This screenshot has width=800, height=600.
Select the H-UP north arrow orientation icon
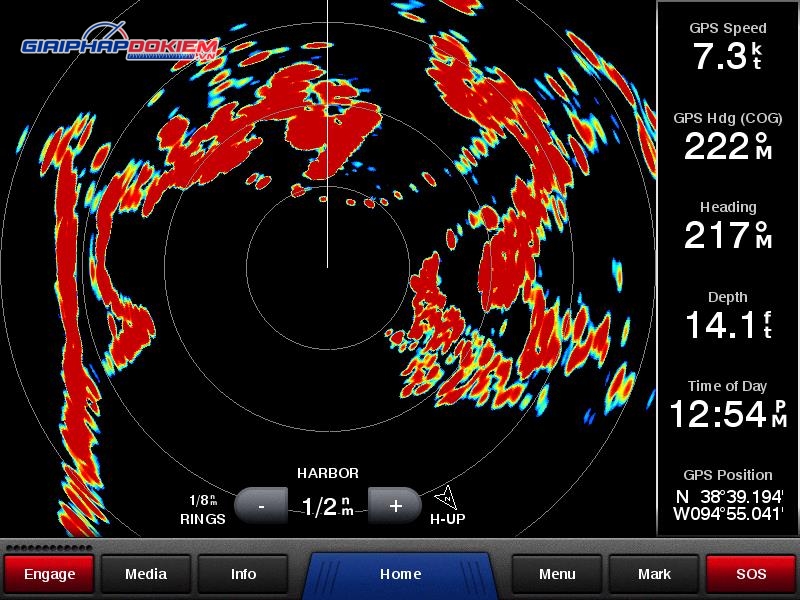coord(446,497)
